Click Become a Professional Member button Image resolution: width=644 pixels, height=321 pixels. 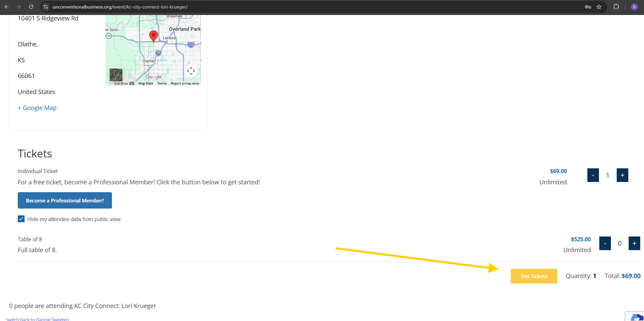coord(65,200)
